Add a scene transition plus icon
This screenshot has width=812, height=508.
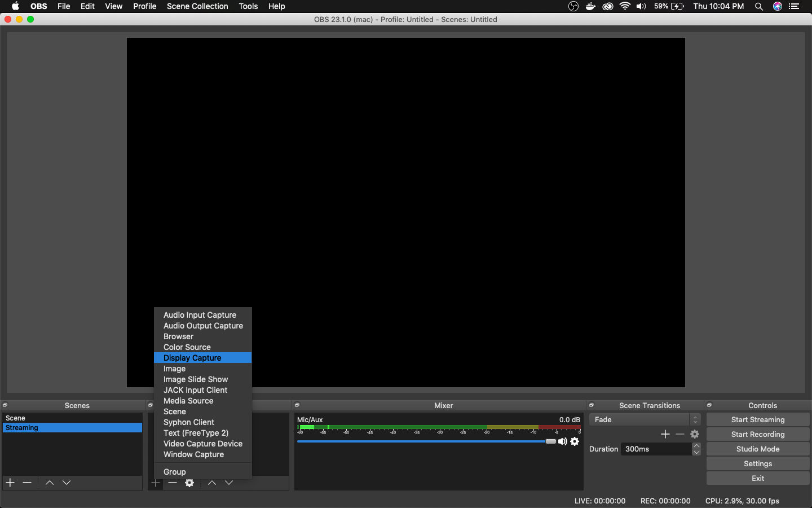(665, 434)
